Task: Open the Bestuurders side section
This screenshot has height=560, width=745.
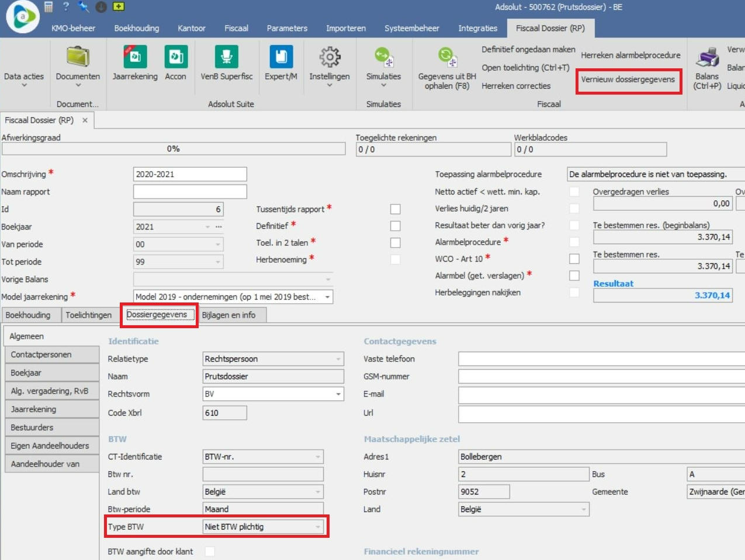Action: (51, 427)
